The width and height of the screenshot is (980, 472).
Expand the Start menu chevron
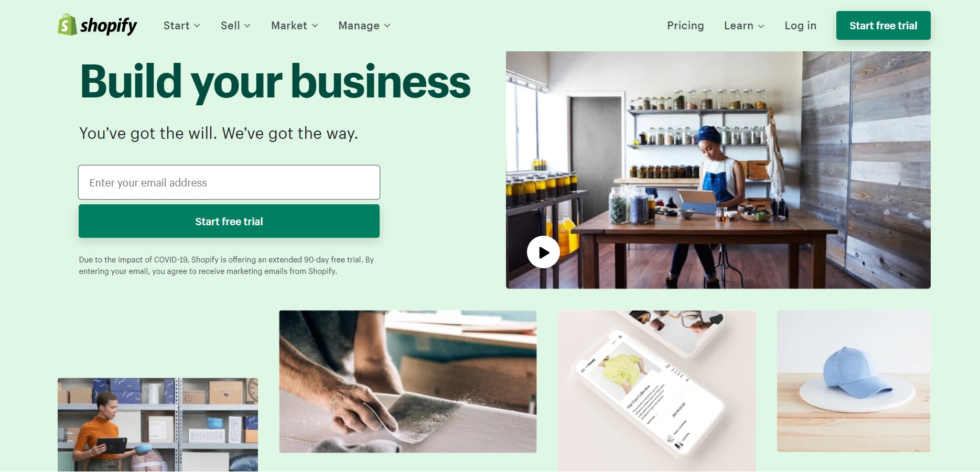point(197,26)
